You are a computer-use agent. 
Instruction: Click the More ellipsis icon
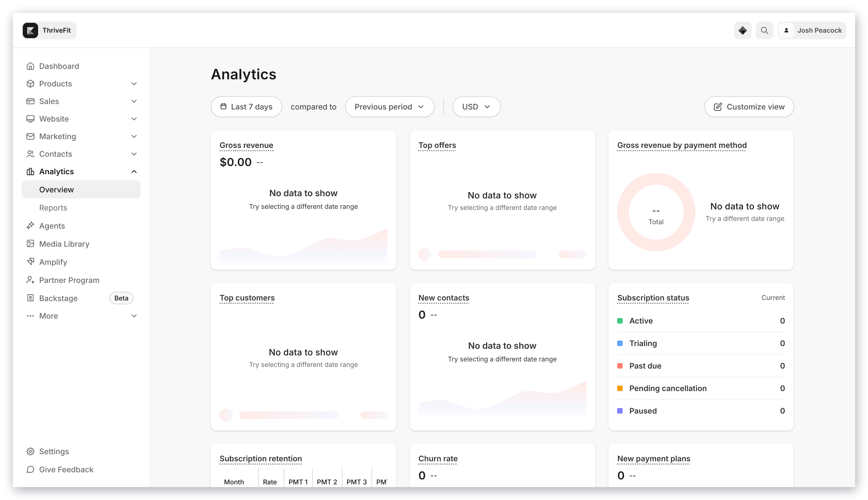coord(30,316)
